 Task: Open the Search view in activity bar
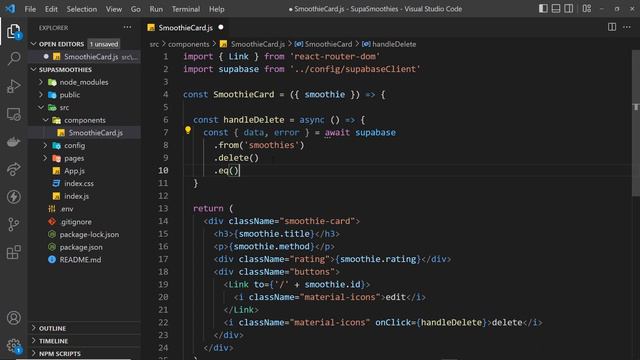tap(14, 58)
